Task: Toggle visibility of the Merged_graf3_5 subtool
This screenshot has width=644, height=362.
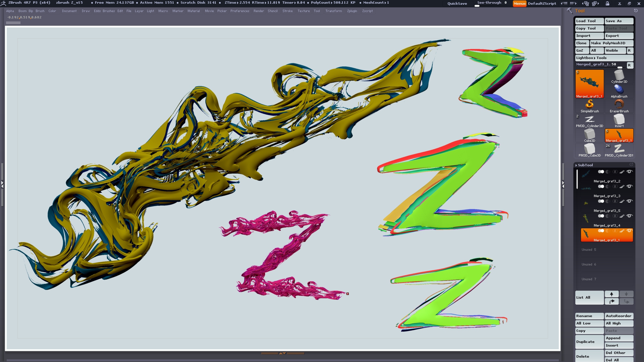Action: [630, 201]
